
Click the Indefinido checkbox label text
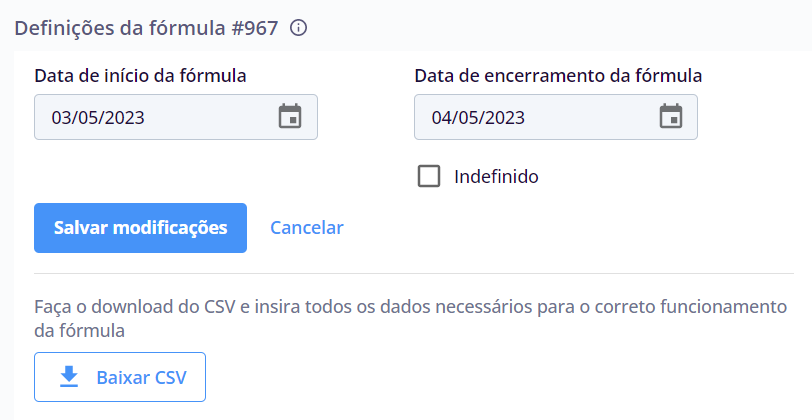[x=496, y=177]
